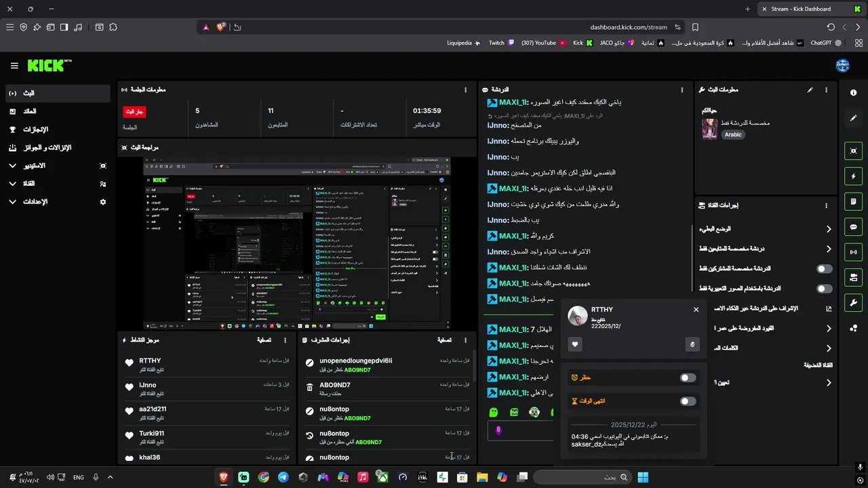
Task: Expand followers-only chat setting
Action: [x=829, y=249]
